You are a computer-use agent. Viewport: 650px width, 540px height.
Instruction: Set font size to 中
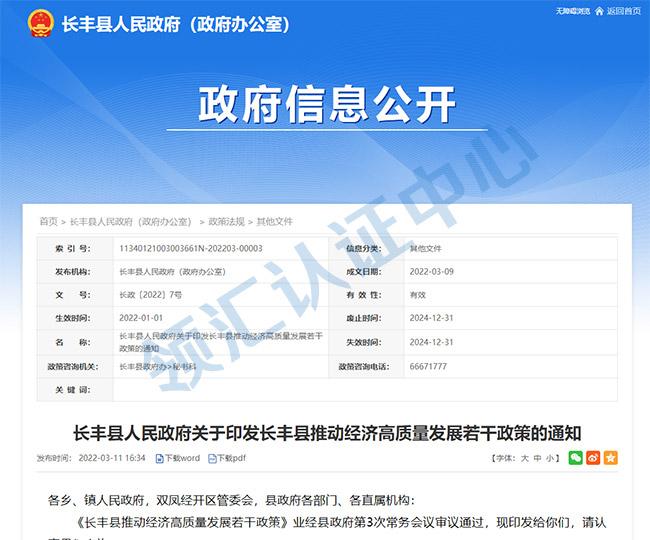(538, 458)
